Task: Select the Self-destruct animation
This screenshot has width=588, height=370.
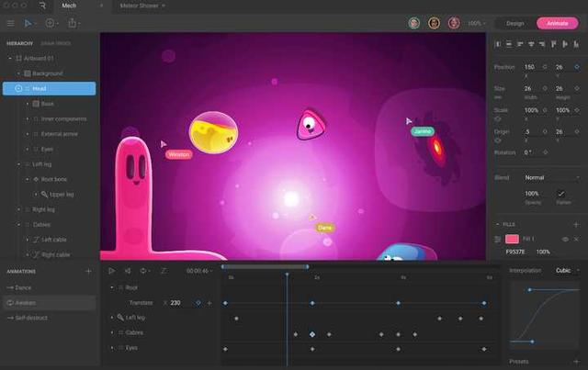Action: (32, 318)
